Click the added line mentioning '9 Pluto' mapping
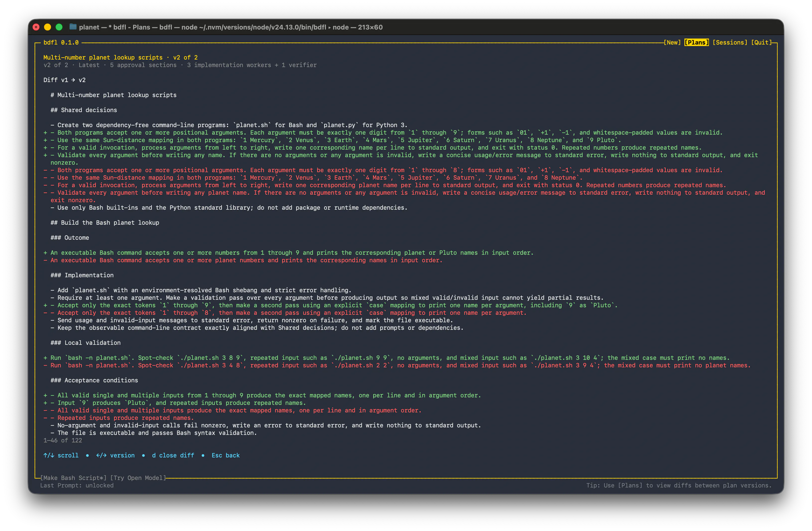The height and width of the screenshot is (531, 812). coord(332,140)
